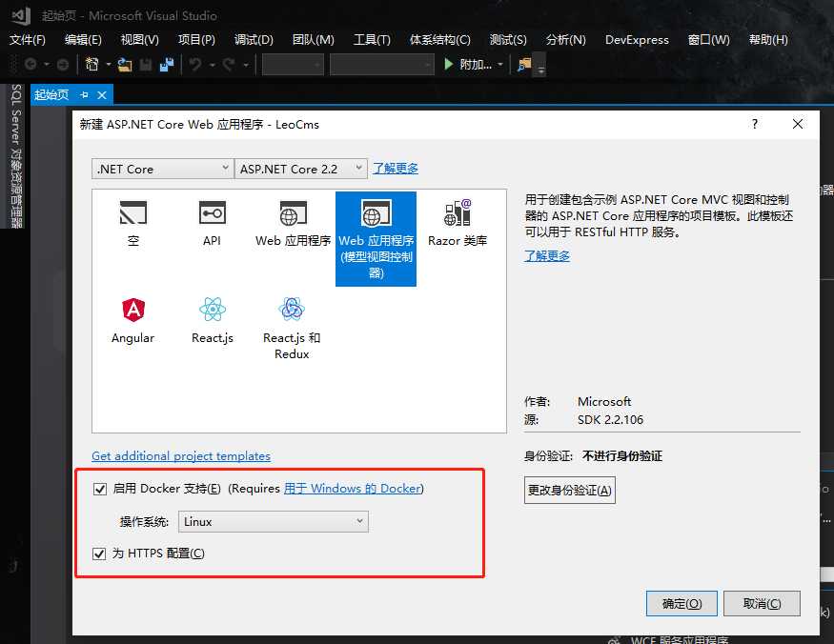Click 更改身份验证(A) button
This screenshot has width=834, height=644.
point(570,491)
